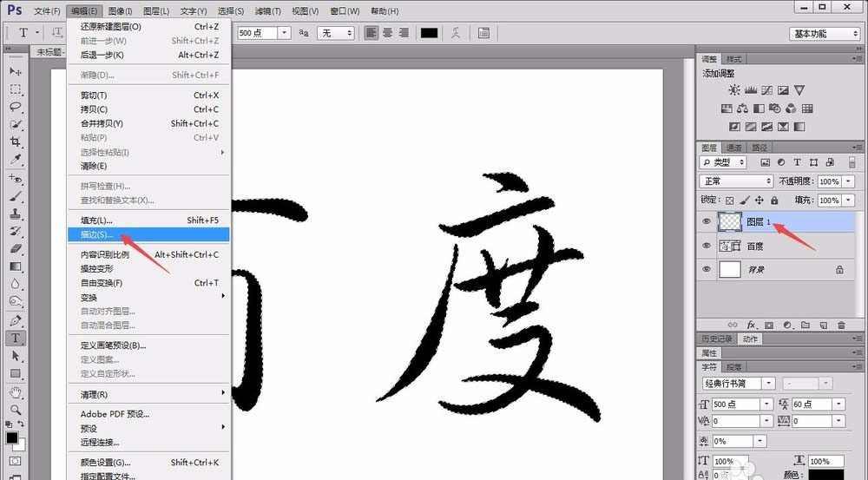The height and width of the screenshot is (480, 868).
Task: Click the foreground color swatch
Action: 12,438
